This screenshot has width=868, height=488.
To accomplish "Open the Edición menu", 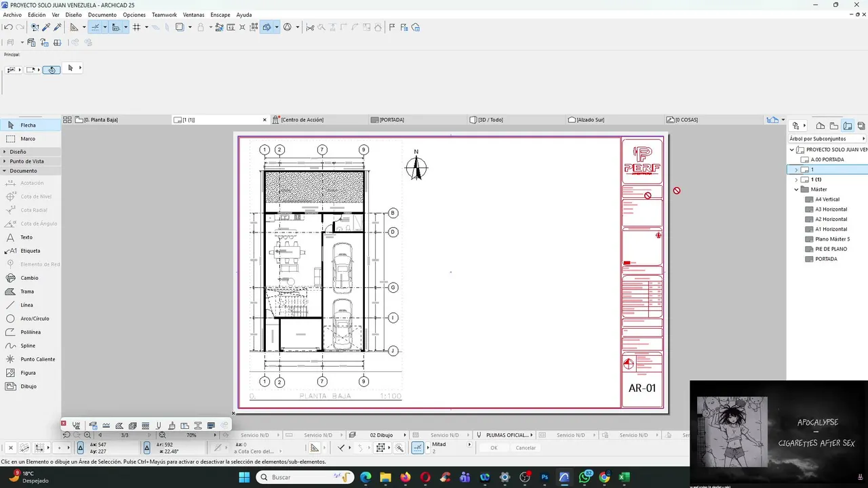I will coord(37,14).
